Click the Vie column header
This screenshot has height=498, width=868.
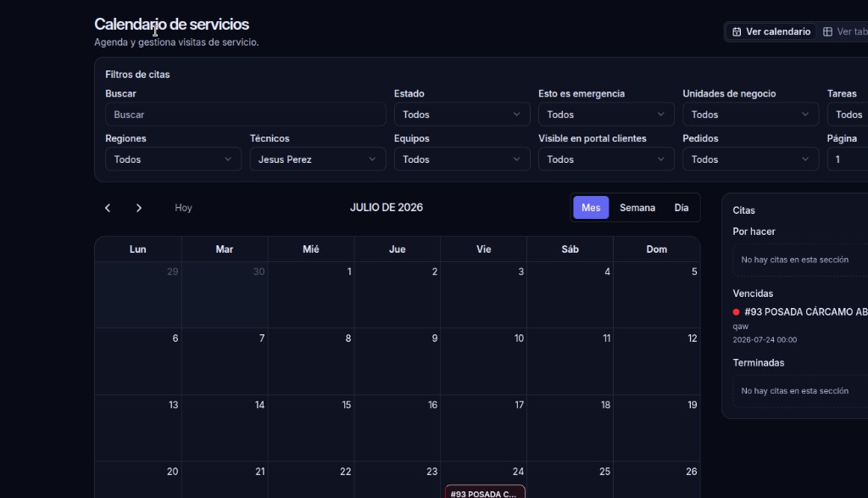coord(483,249)
